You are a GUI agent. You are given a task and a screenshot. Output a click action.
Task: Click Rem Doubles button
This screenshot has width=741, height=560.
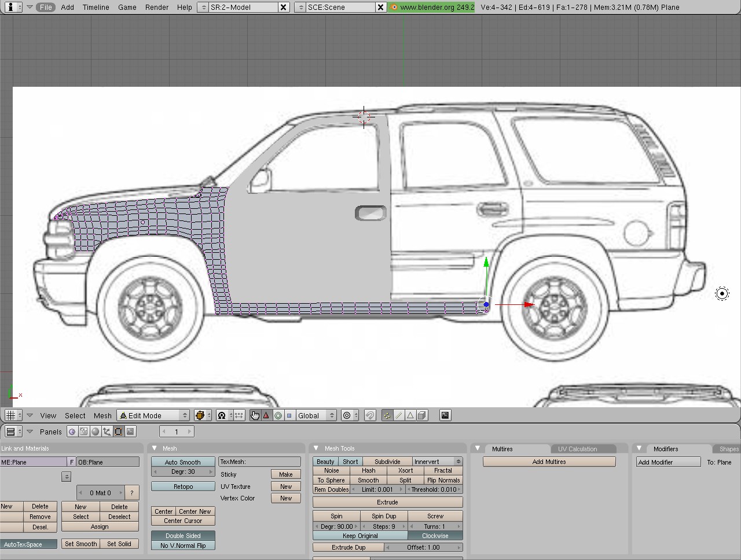331,489
